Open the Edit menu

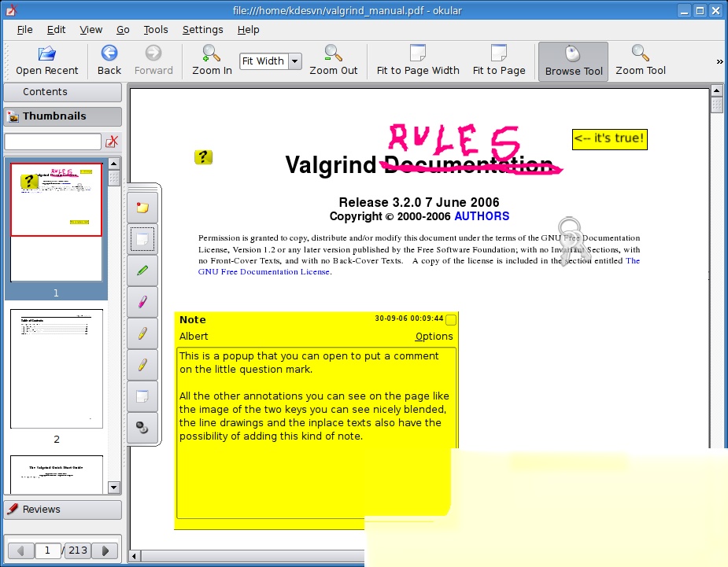pyautogui.click(x=56, y=30)
